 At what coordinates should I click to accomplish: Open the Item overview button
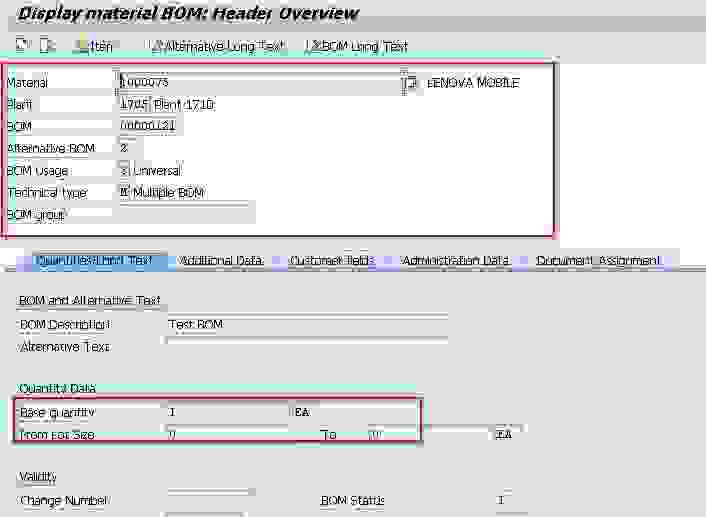tap(95, 46)
